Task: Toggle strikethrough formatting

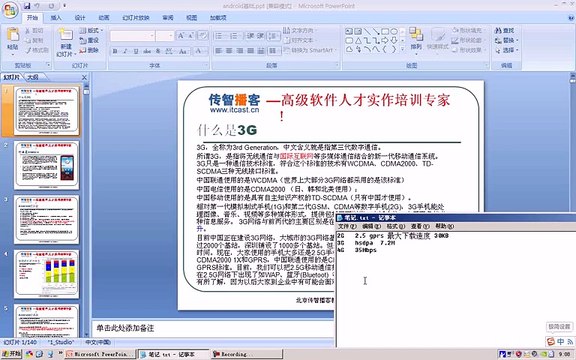Action: [x=147, y=51]
